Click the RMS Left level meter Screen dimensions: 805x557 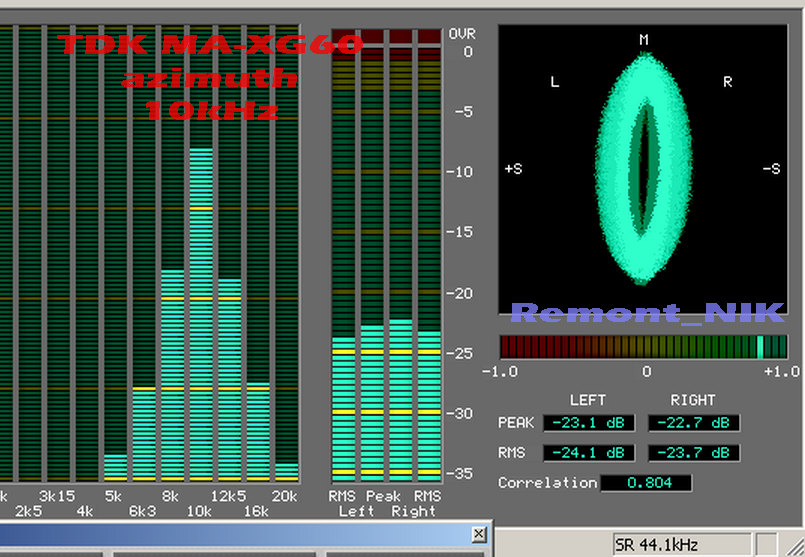(x=344, y=400)
